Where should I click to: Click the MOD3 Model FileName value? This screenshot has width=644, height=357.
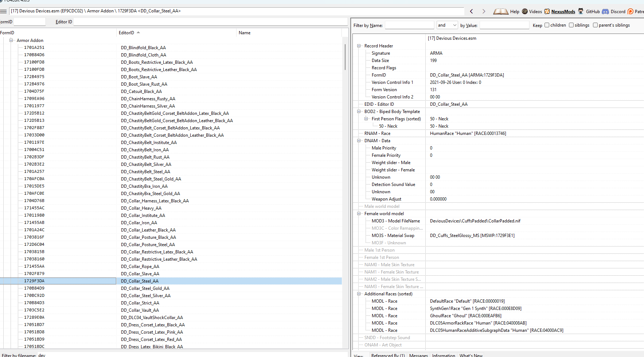475,221
